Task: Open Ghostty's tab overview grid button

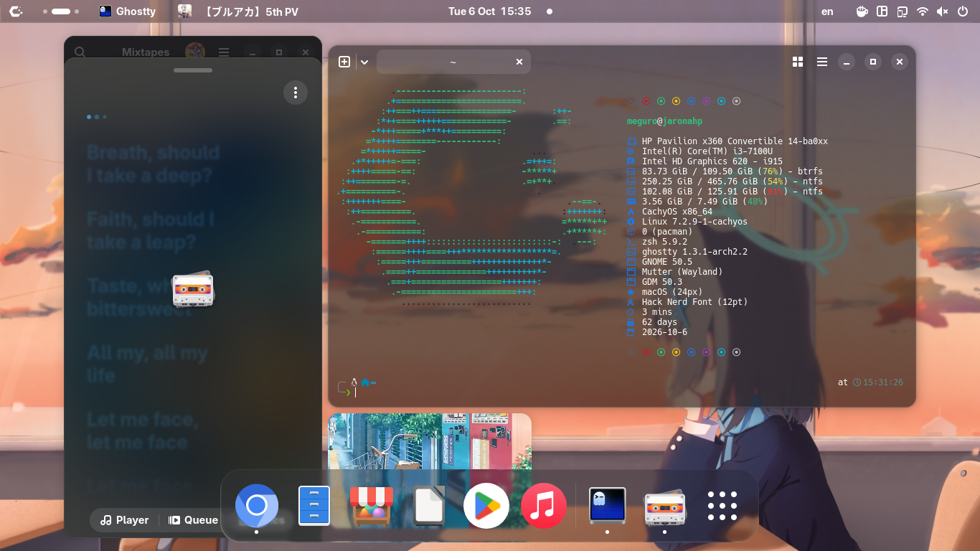Action: pos(798,62)
